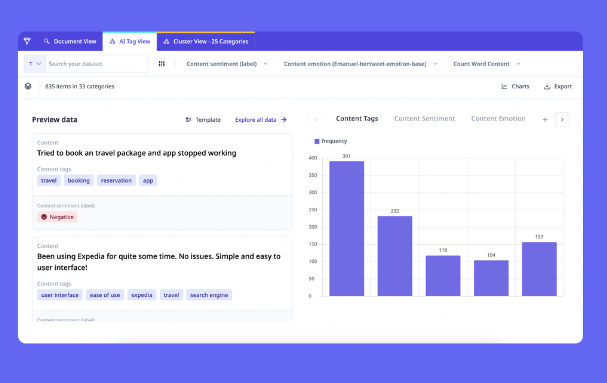Toggle the frequency legend color swatch
Image resolution: width=607 pixels, height=383 pixels.
coord(317,141)
